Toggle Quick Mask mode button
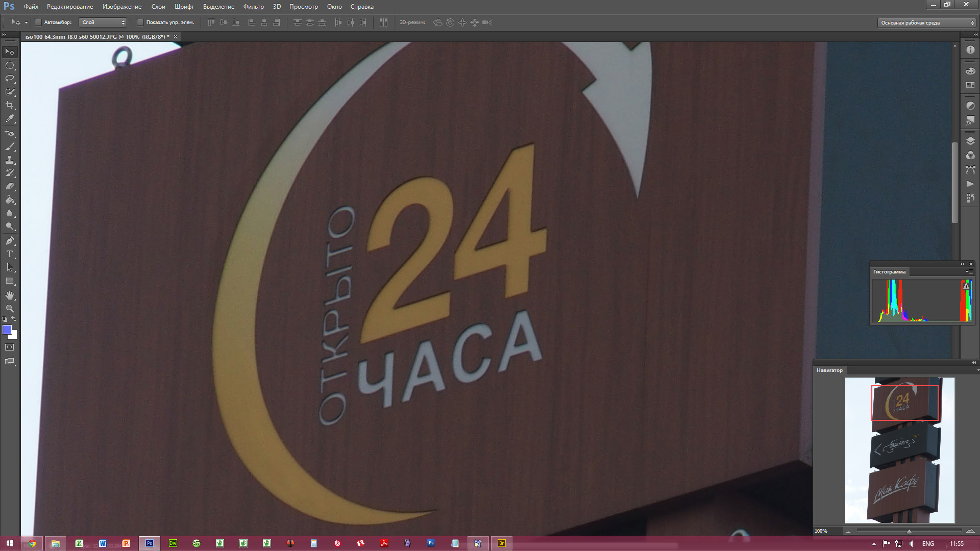This screenshot has height=551, width=980. [x=10, y=347]
